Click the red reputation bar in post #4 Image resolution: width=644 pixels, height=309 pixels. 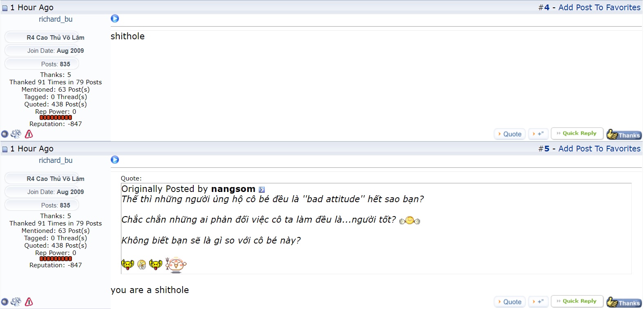[x=56, y=117]
